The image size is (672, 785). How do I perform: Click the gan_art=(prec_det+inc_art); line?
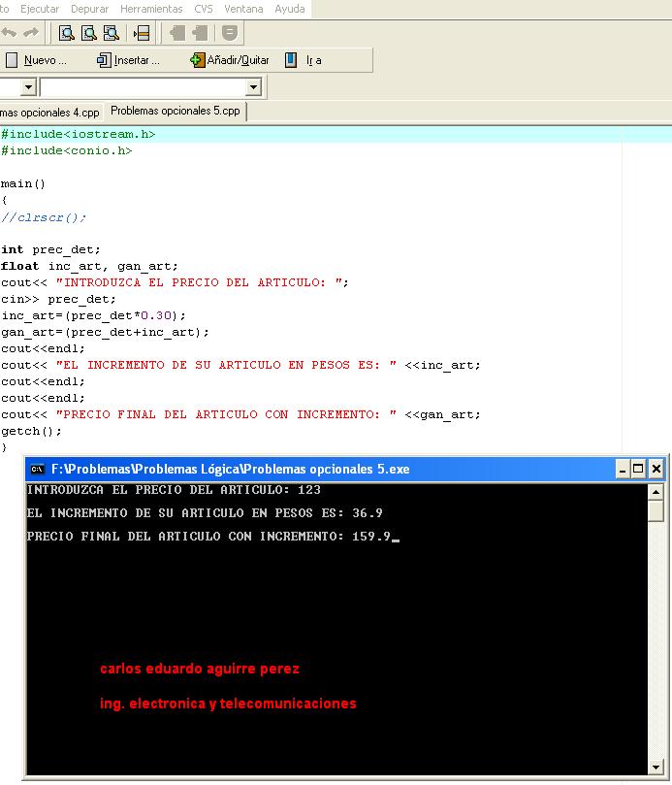(105, 332)
